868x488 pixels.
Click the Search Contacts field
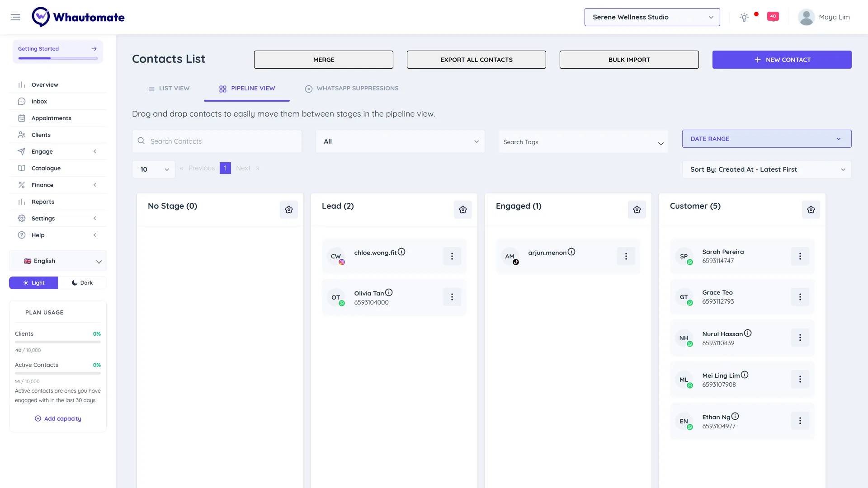[x=217, y=141]
